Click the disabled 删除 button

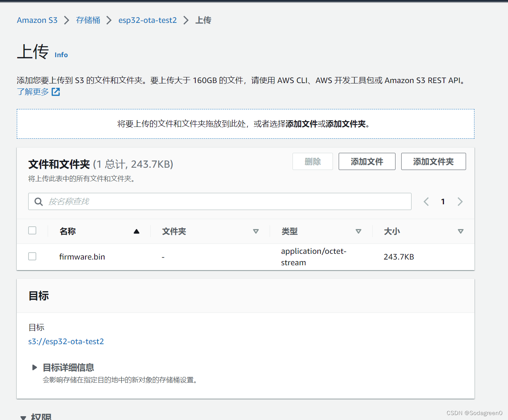tap(312, 161)
